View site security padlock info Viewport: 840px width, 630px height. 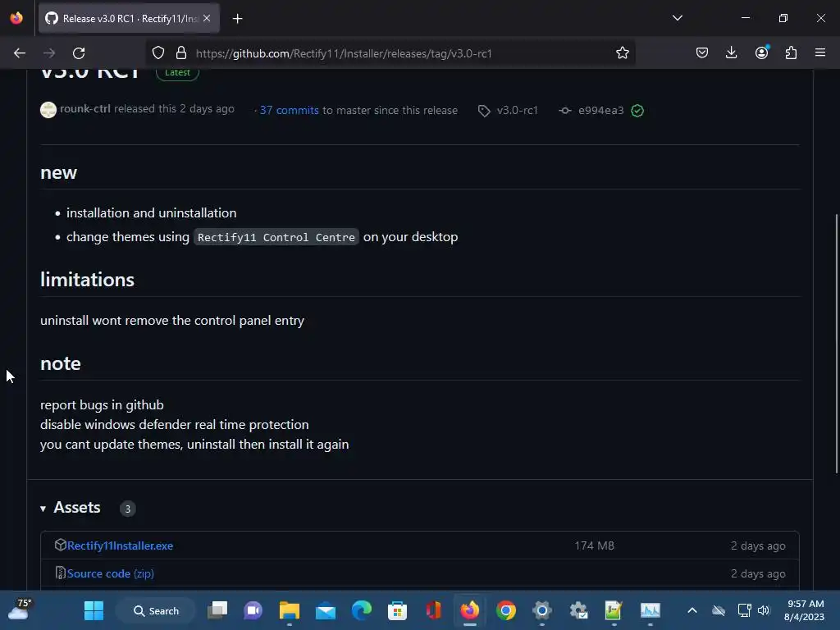click(x=181, y=53)
